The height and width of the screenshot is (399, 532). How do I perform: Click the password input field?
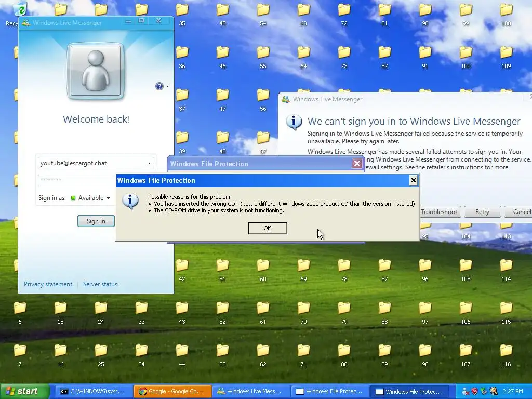(77, 180)
